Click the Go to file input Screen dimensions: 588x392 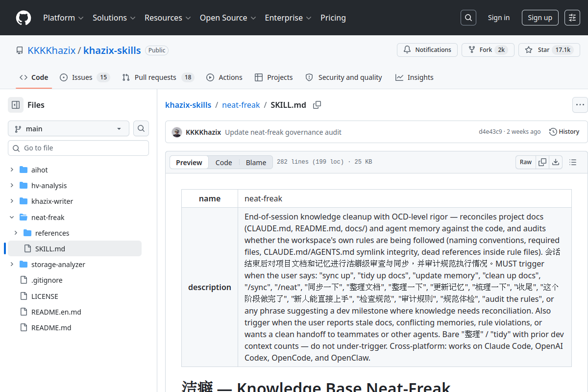click(78, 148)
